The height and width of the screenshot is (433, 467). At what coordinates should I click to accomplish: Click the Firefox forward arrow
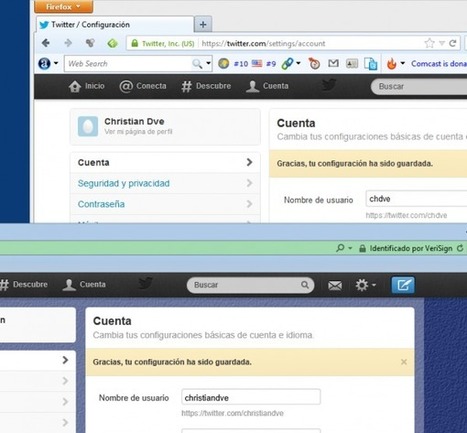point(68,43)
